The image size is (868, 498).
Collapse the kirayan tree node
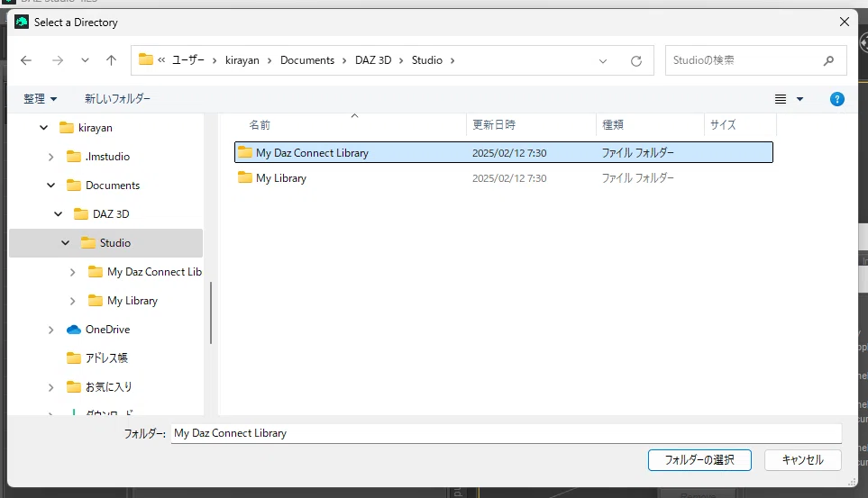coord(44,128)
